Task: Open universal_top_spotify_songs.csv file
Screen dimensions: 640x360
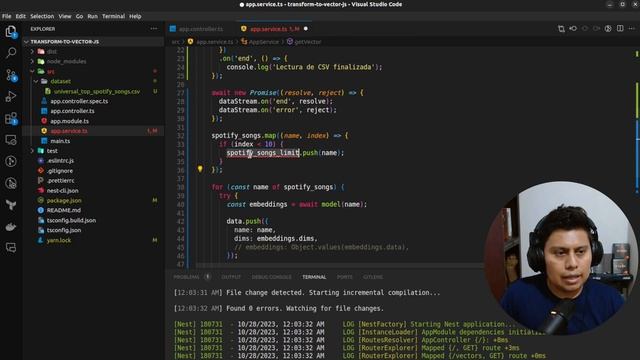Action: tap(97, 91)
